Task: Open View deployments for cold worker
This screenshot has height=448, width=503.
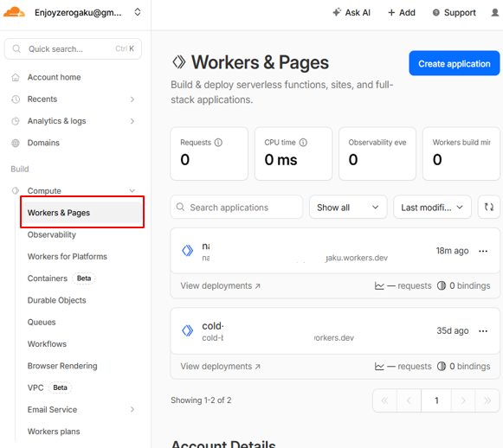Action: point(221,366)
